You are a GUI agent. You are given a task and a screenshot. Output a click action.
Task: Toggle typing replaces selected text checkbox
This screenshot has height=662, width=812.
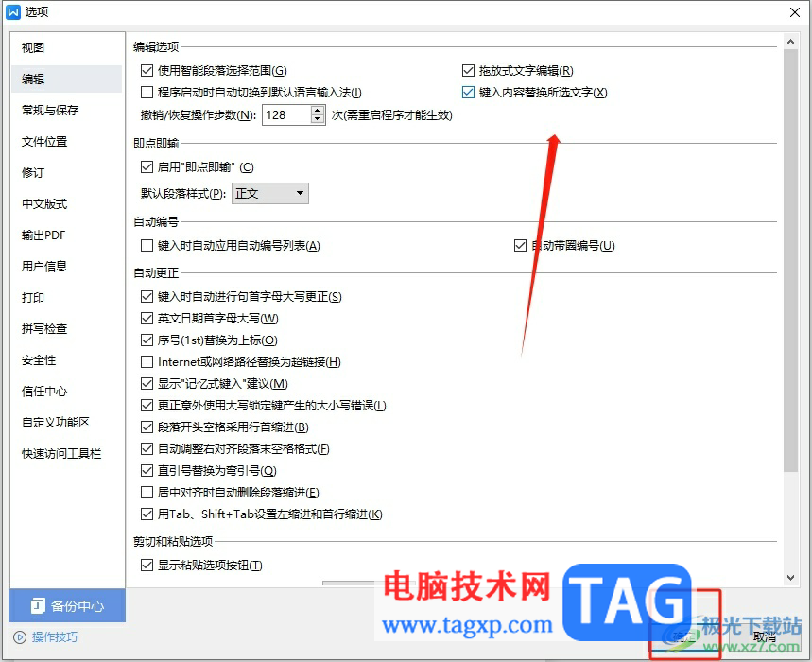[468, 92]
